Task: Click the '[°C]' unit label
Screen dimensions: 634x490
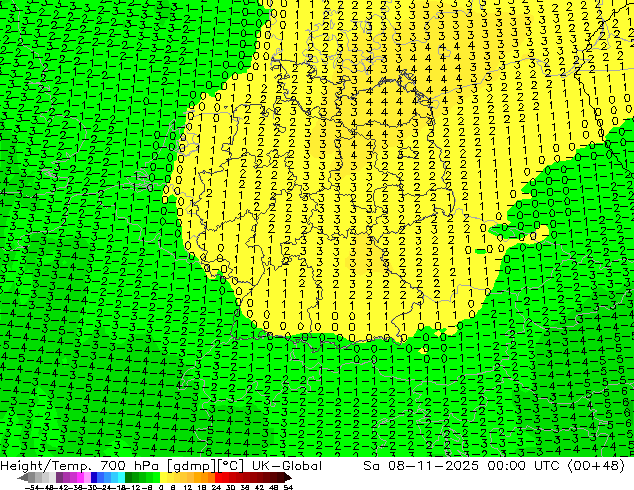Action: 230,466
